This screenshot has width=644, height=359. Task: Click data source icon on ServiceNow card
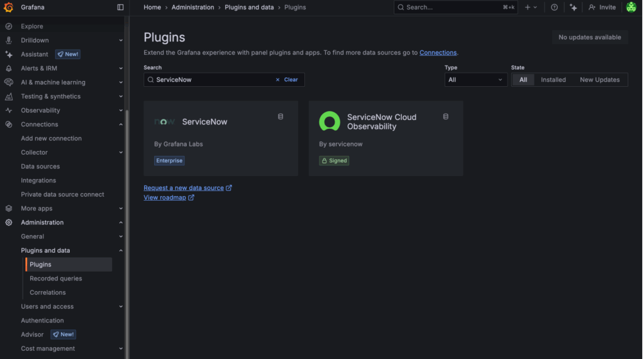[280, 117]
